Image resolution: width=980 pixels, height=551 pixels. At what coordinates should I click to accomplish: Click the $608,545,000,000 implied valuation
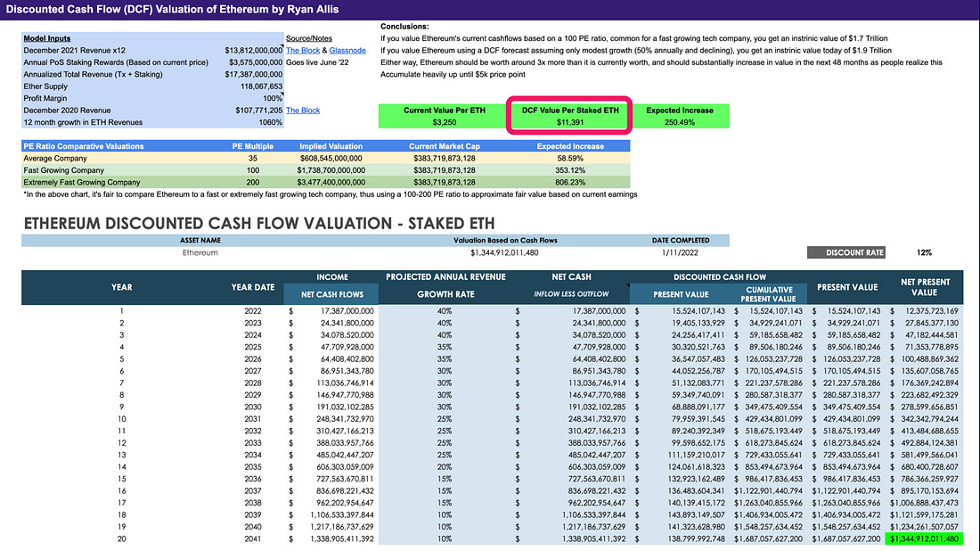331,158
